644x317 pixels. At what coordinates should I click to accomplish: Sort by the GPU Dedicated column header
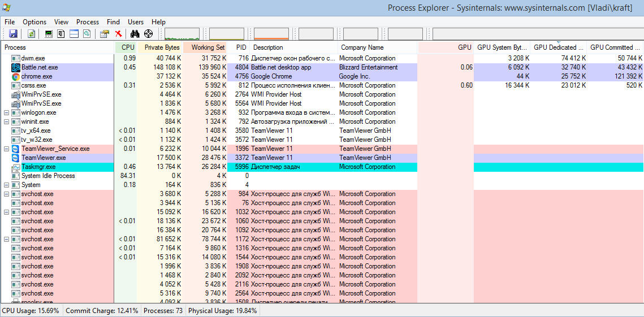click(558, 47)
